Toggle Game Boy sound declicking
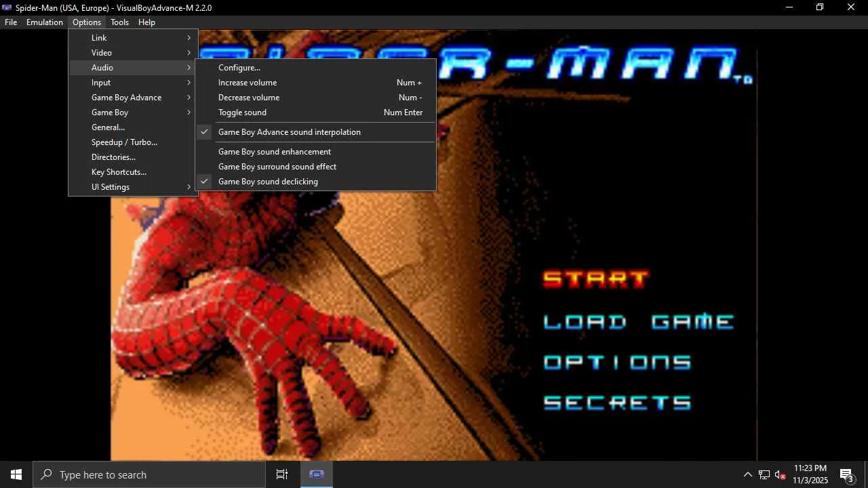Viewport: 868px width, 488px height. 315,182
